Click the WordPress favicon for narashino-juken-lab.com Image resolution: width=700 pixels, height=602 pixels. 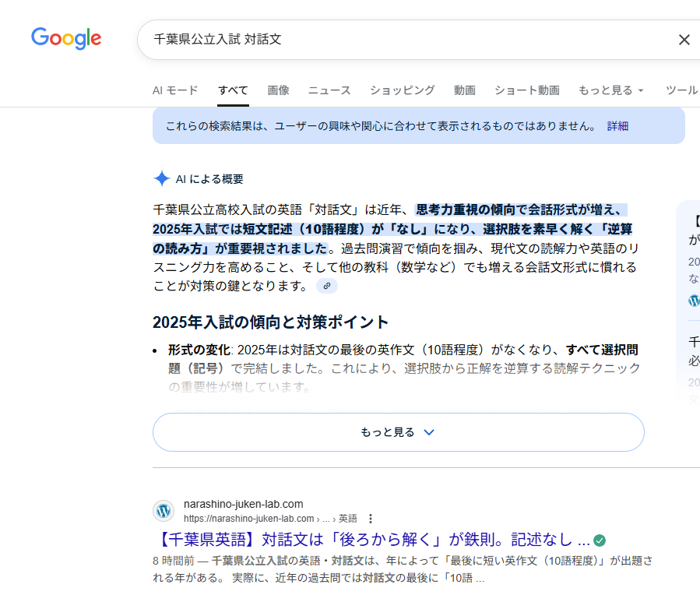(164, 511)
